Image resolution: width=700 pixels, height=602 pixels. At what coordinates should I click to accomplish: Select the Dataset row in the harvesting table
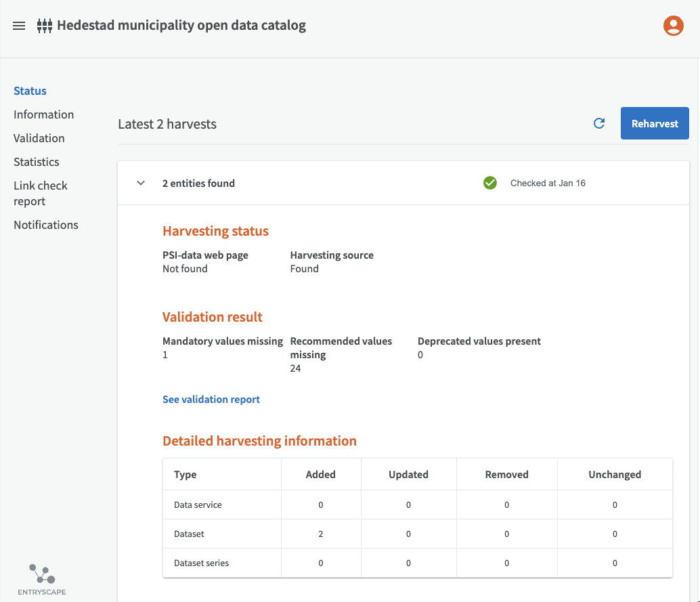pyautogui.click(x=190, y=534)
